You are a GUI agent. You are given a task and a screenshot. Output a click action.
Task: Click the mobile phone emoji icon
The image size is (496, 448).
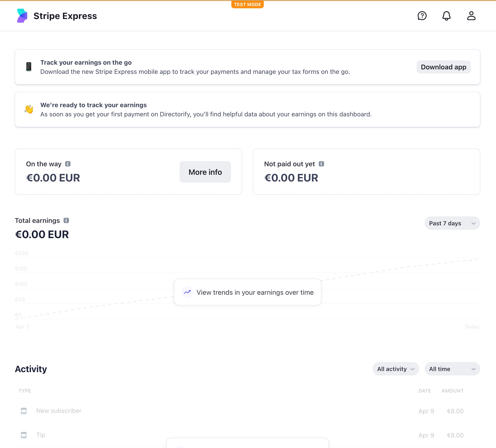[29, 67]
